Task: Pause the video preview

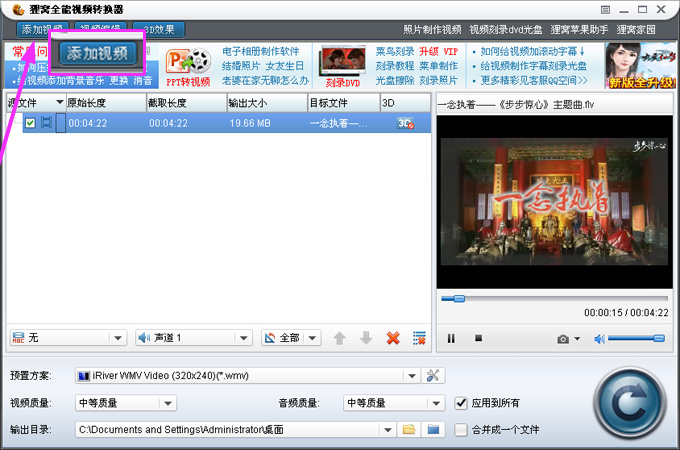Action: tap(451, 338)
